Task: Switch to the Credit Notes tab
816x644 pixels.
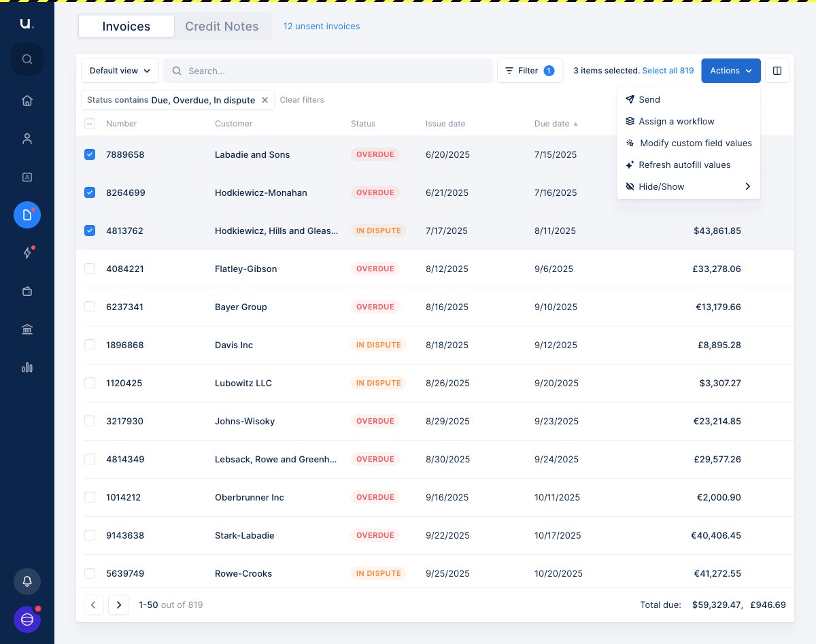Action: click(x=222, y=27)
